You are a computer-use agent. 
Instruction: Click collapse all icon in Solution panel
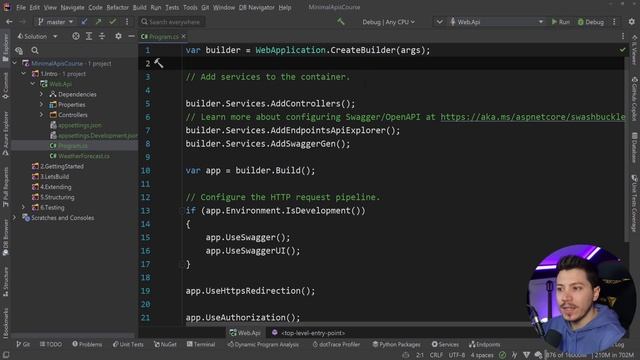102,36
